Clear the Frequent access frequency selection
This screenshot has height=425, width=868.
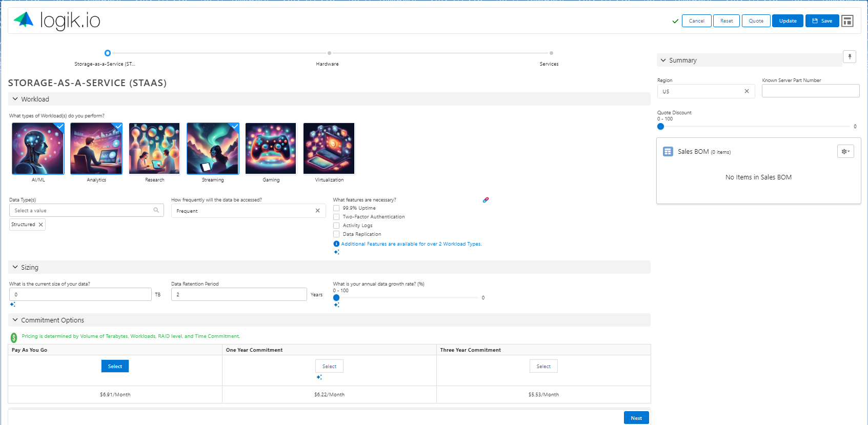(x=317, y=211)
